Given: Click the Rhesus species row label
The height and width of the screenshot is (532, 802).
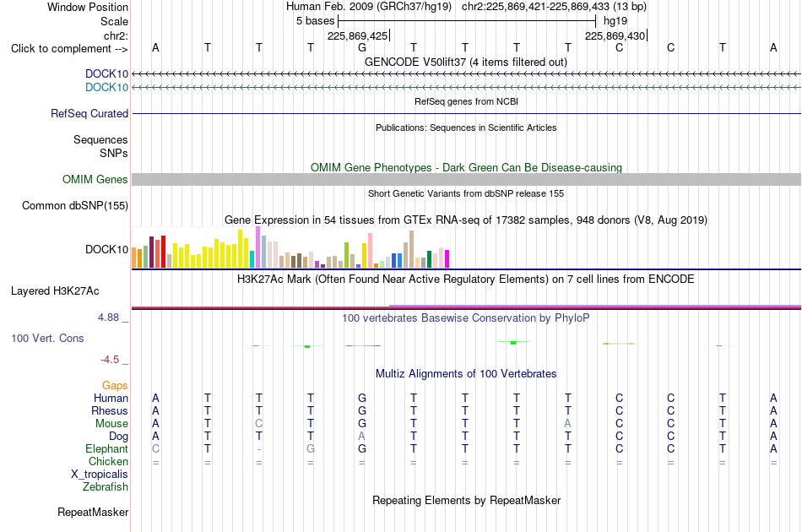Looking at the screenshot, I should [110, 410].
